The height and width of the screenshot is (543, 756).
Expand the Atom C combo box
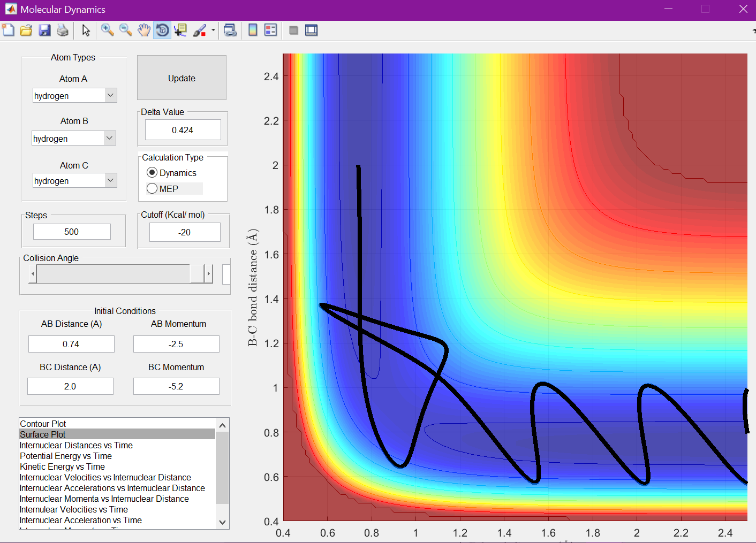pos(75,181)
